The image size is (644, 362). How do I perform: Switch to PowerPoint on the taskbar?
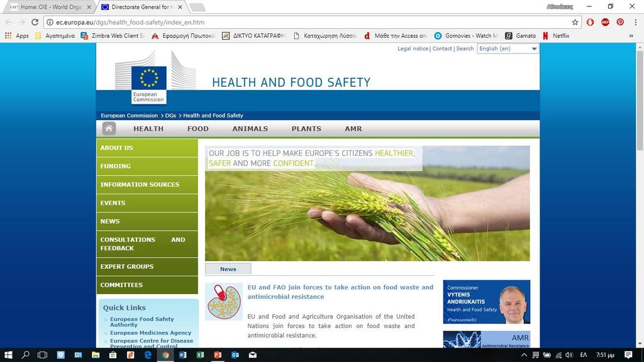[x=218, y=354]
